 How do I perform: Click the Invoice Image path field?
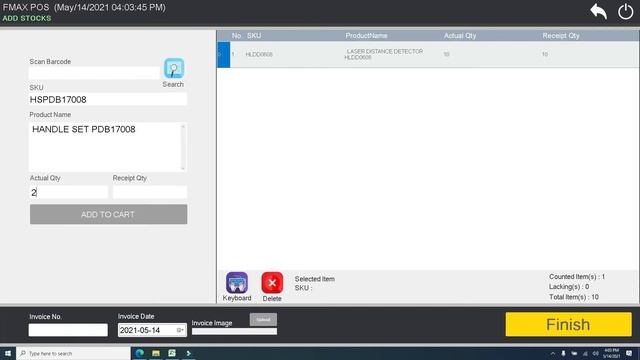[234, 331]
